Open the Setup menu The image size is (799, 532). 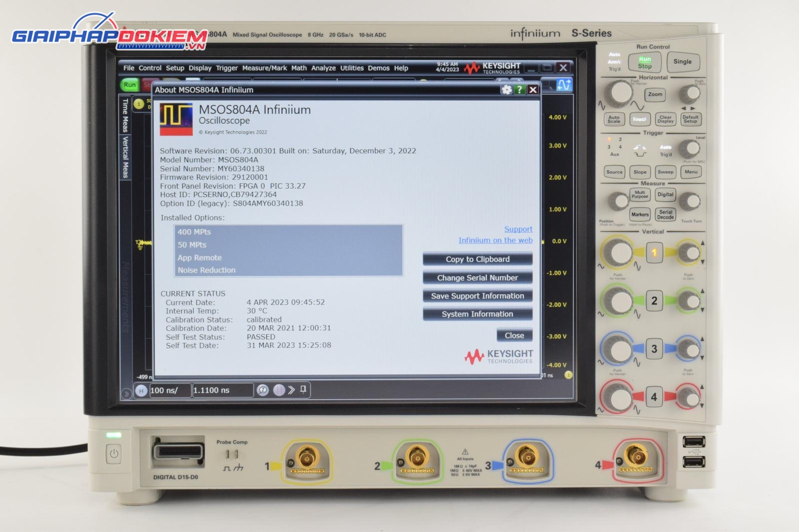175,68
